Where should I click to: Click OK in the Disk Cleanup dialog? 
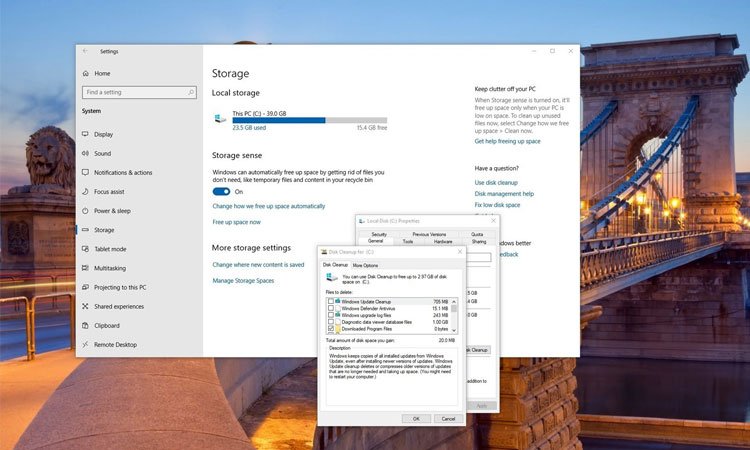416,418
